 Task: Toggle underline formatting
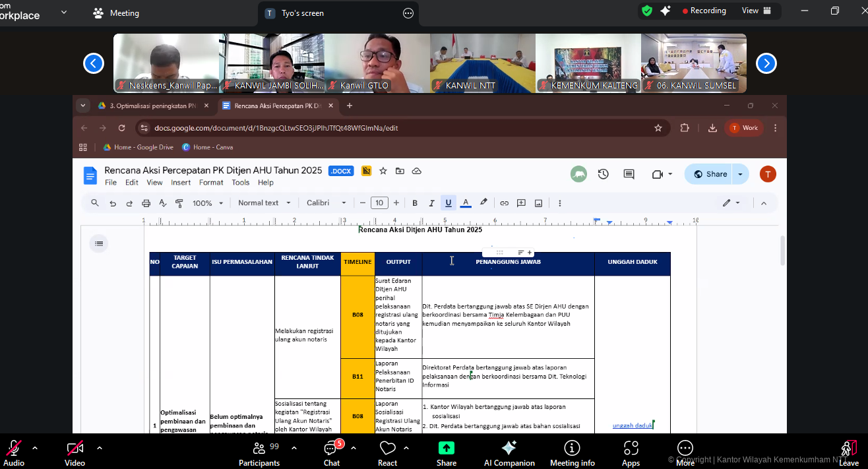point(449,203)
